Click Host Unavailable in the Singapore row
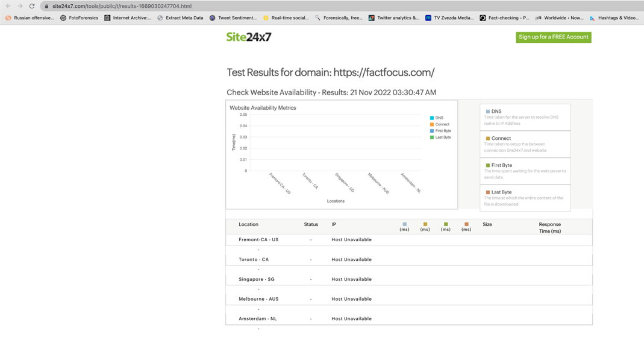Image resolution: width=644 pixels, height=340 pixels. coord(352,279)
